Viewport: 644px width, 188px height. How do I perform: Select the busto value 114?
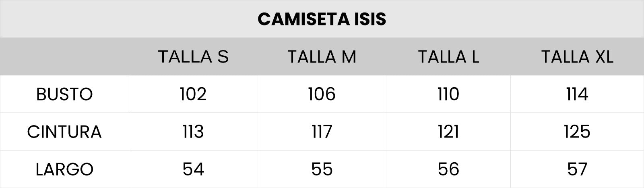click(577, 94)
